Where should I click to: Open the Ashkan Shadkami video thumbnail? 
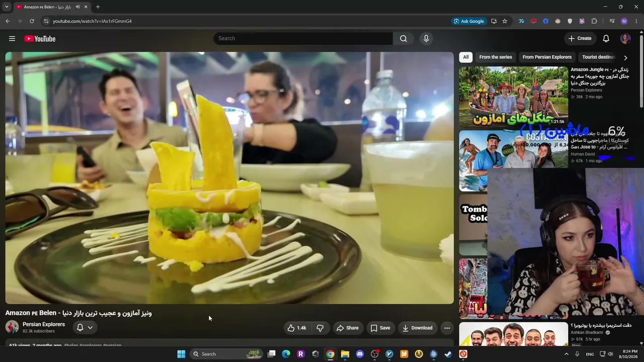click(513, 334)
